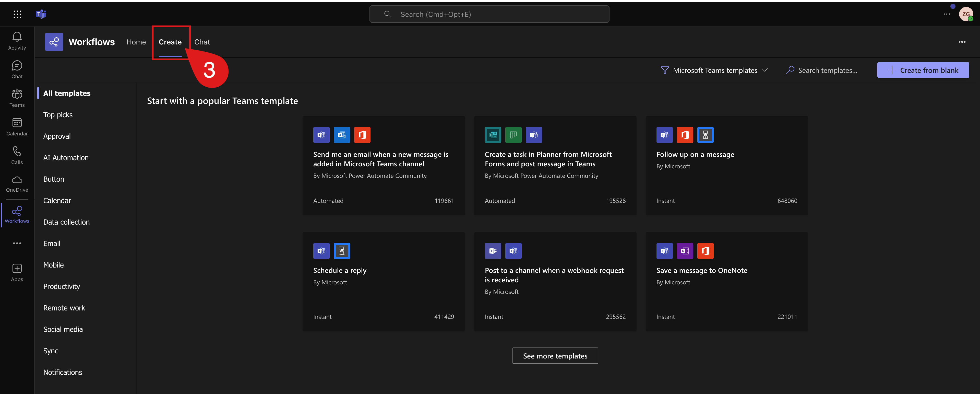Open the Teams section in the sidebar
This screenshot has width=980, height=394.
[17, 98]
